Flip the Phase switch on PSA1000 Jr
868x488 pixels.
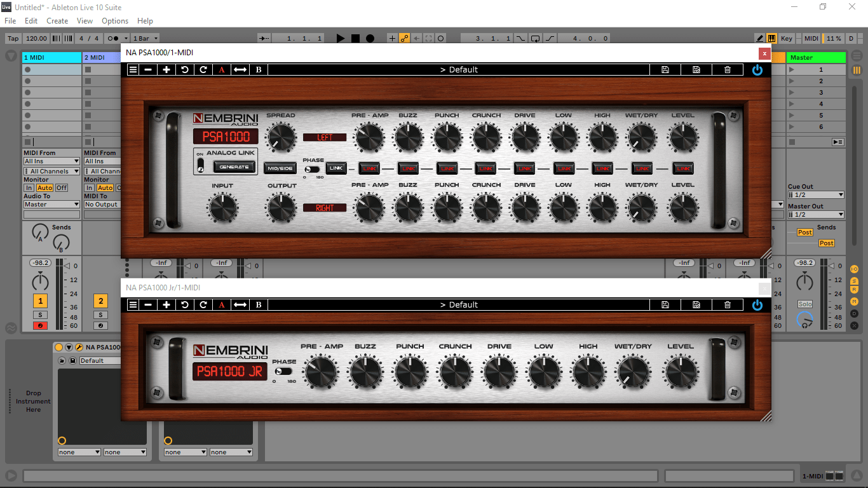(284, 371)
